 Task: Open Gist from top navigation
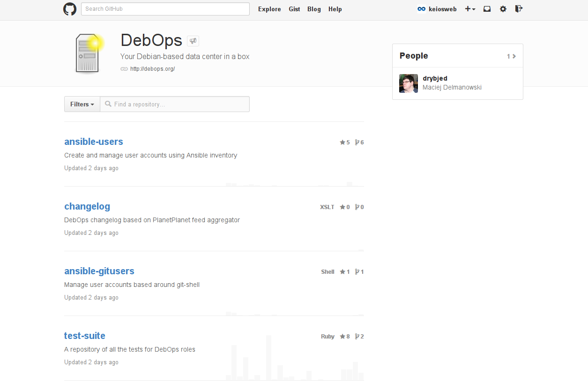(x=294, y=9)
